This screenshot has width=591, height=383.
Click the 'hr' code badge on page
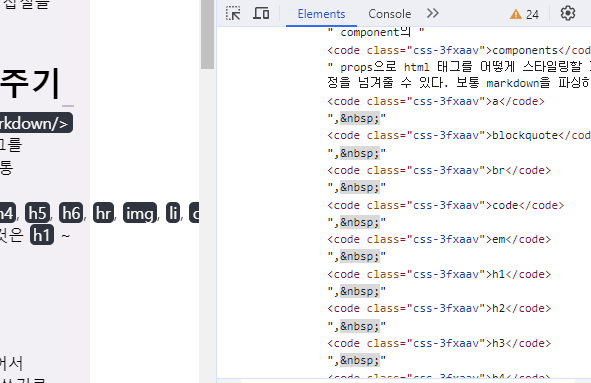pyautogui.click(x=103, y=213)
